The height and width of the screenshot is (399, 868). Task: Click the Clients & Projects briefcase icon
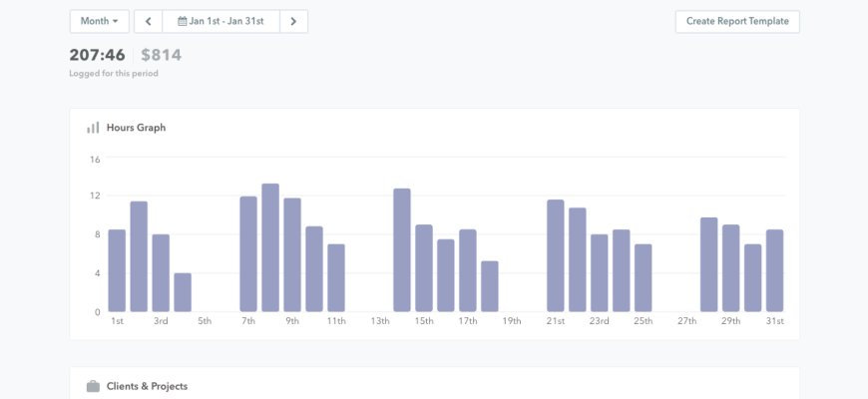93,386
